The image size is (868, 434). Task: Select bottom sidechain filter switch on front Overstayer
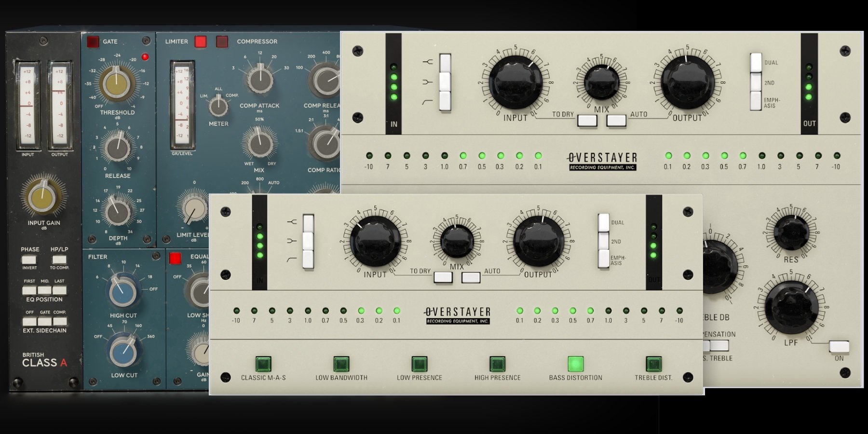[308, 259]
